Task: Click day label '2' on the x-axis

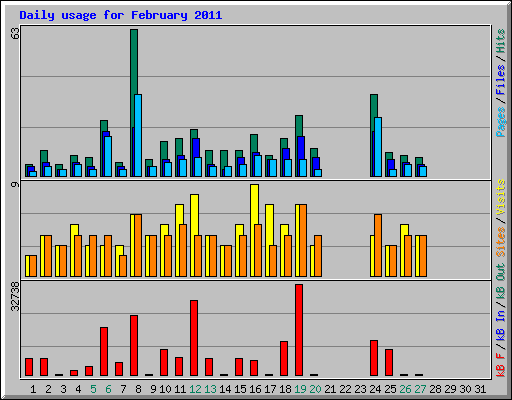Action: [x=48, y=389]
